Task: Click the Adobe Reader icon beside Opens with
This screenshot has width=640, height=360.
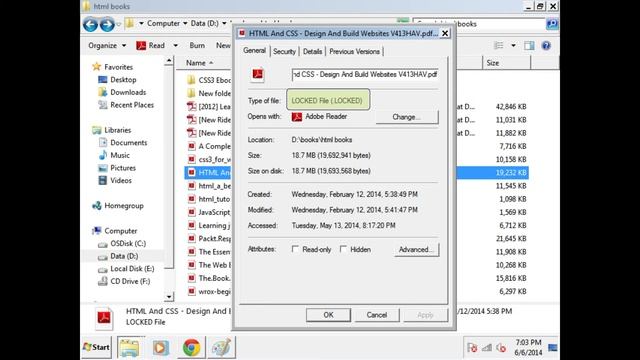Action: [x=297, y=117]
